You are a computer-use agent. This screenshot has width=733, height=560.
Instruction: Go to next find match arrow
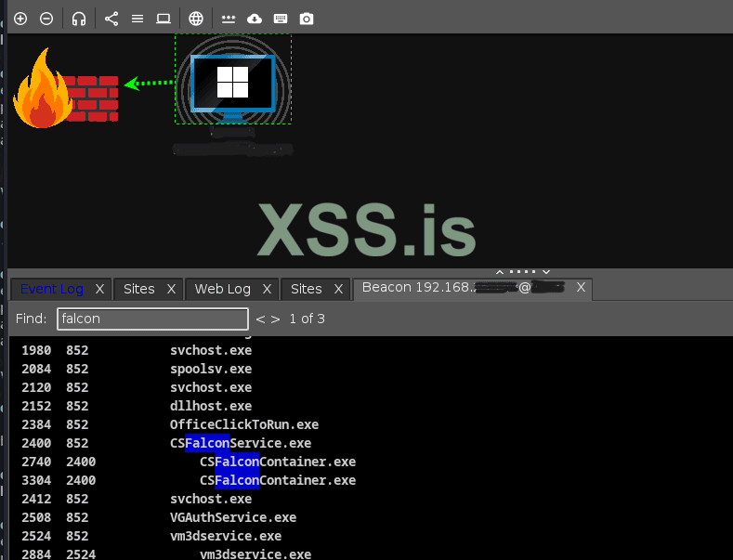pos(275,319)
